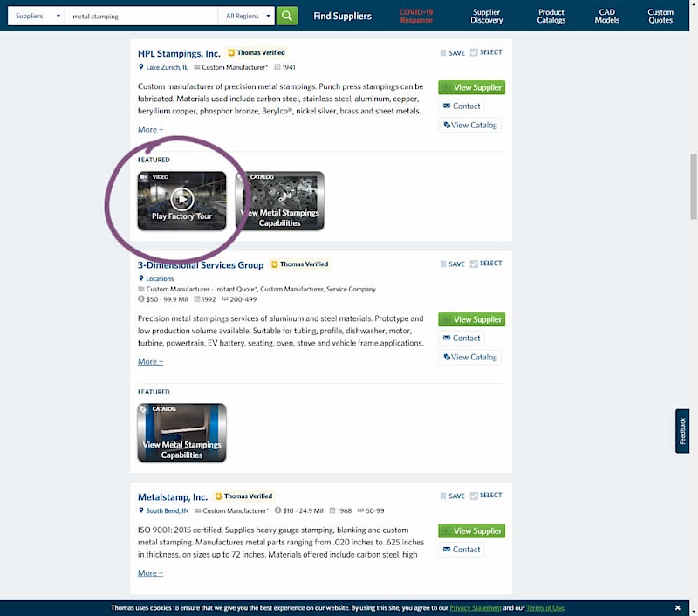Save HPL Stampings, Inc. supplier
Screen dimensions: 698x616
tap(452, 53)
